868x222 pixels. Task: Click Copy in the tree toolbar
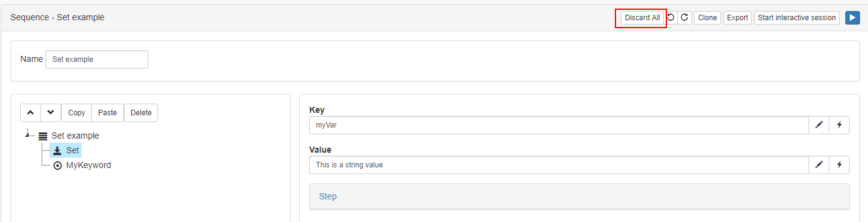coord(77,113)
